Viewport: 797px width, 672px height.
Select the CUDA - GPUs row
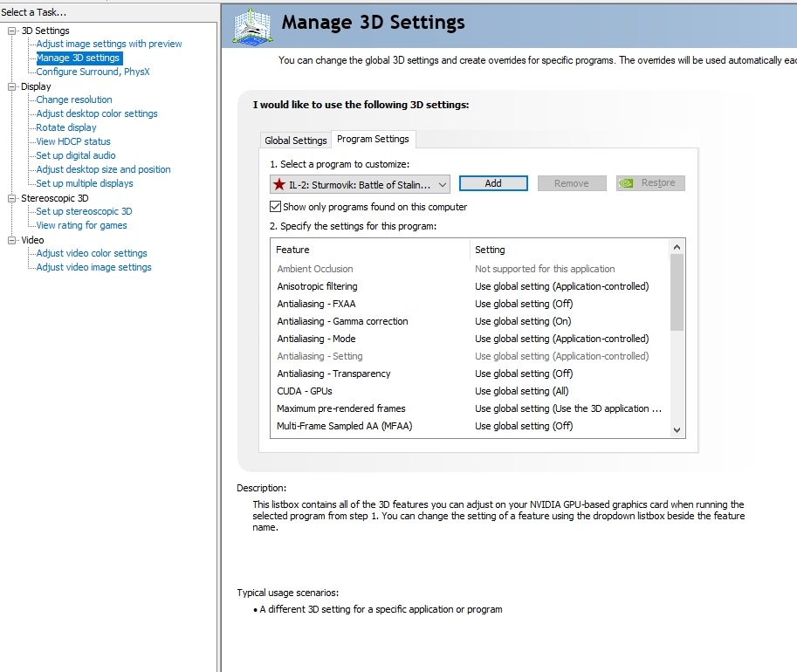pyautogui.click(x=471, y=391)
